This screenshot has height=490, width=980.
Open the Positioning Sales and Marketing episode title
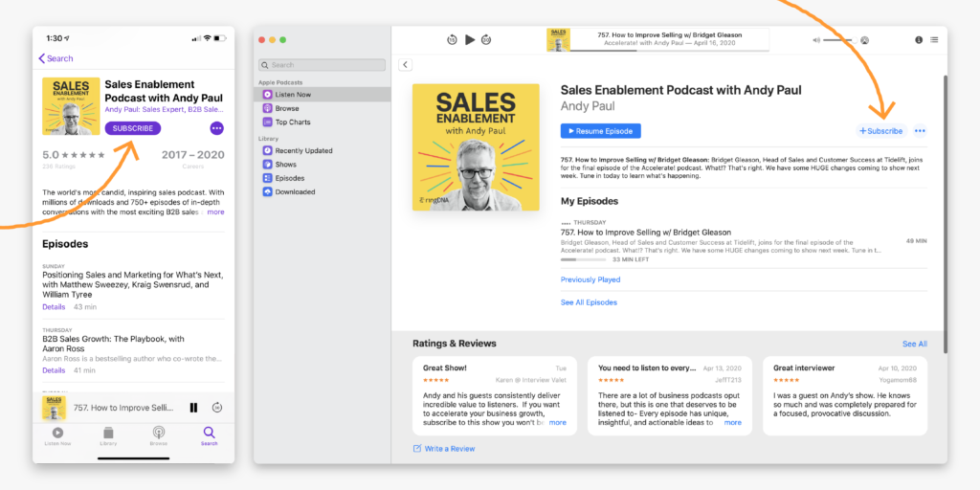click(x=133, y=284)
